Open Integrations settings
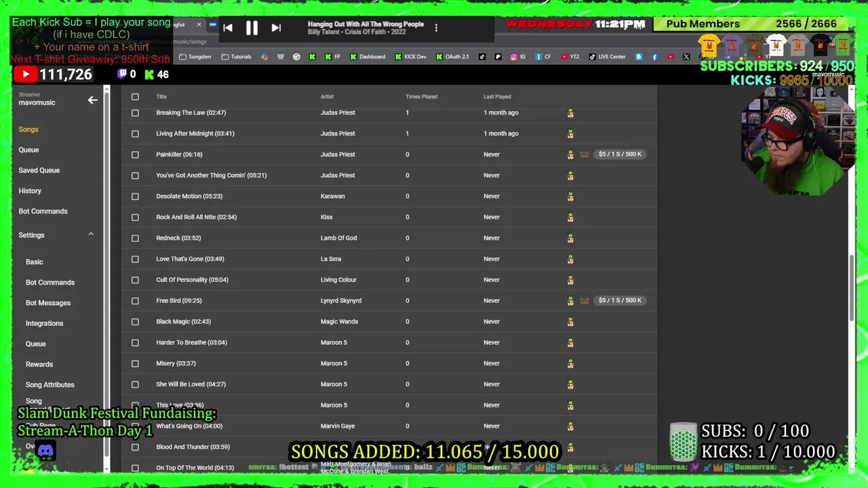This screenshot has height=488, width=868. pos(45,323)
